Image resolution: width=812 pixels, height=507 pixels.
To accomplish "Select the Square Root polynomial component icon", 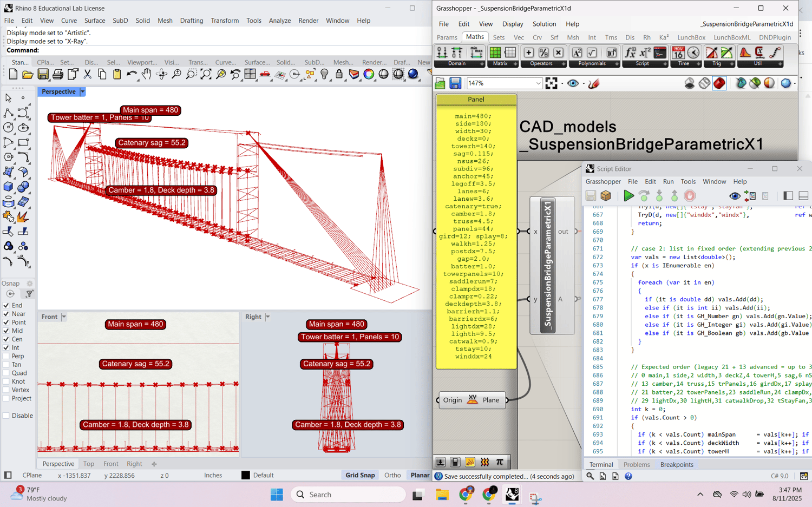I will click(x=592, y=52).
